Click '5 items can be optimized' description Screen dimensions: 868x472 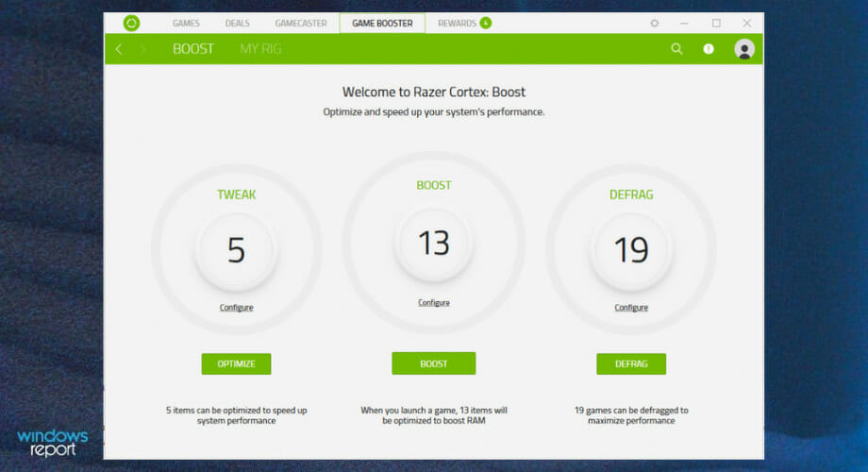point(237,415)
